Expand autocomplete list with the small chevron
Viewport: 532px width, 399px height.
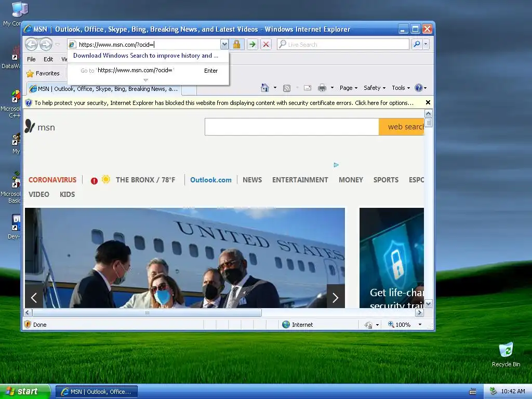[x=146, y=80]
